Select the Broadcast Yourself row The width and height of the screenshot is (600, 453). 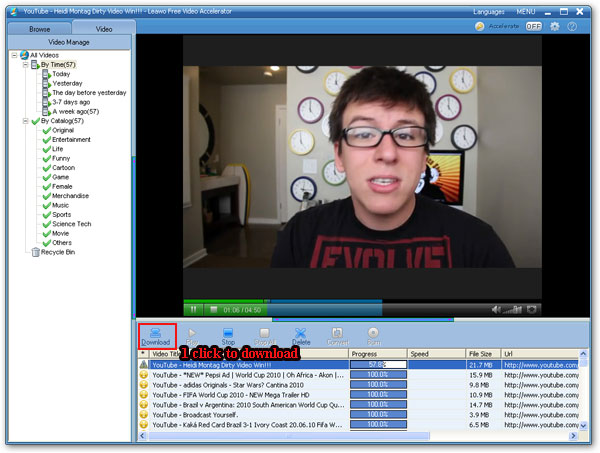tap(359, 415)
